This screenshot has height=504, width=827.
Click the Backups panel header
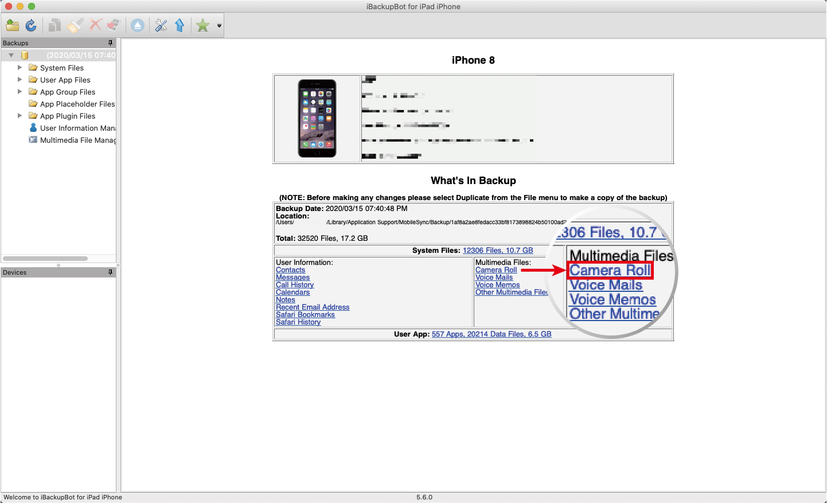point(58,43)
